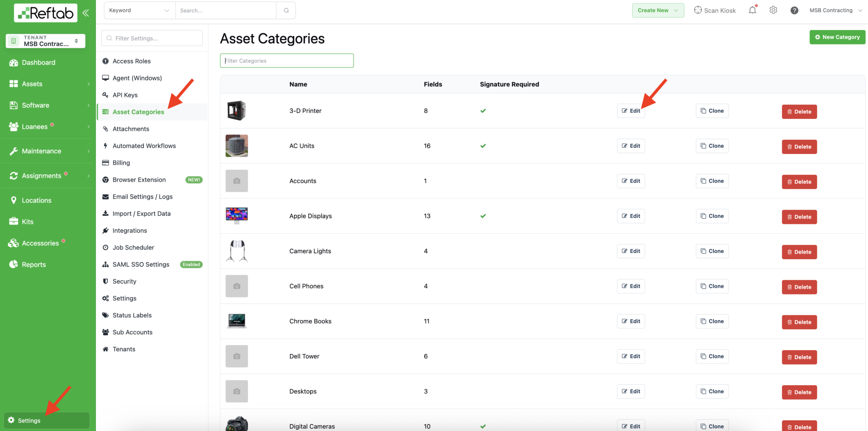
Task: Click the Access Roles icon
Action: click(x=106, y=61)
